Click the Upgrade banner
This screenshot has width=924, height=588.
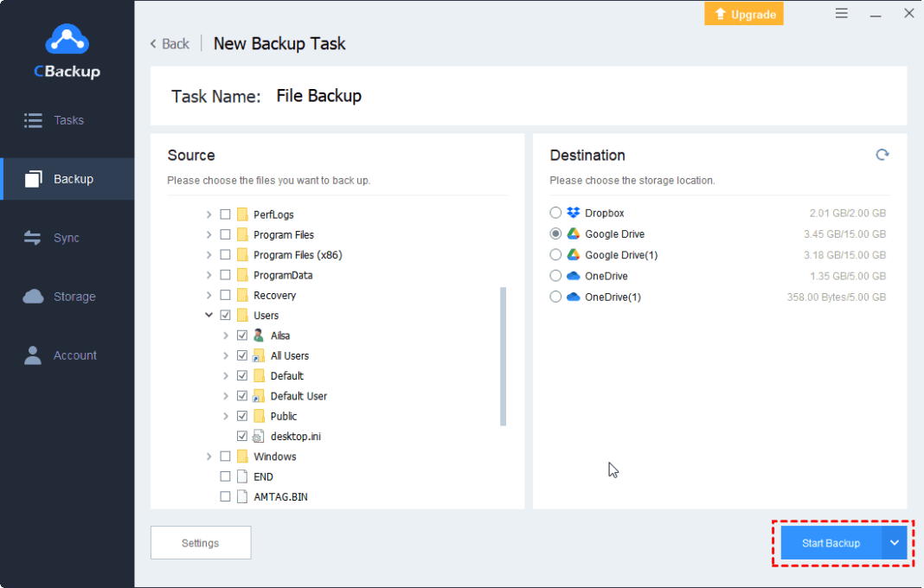coord(743,13)
